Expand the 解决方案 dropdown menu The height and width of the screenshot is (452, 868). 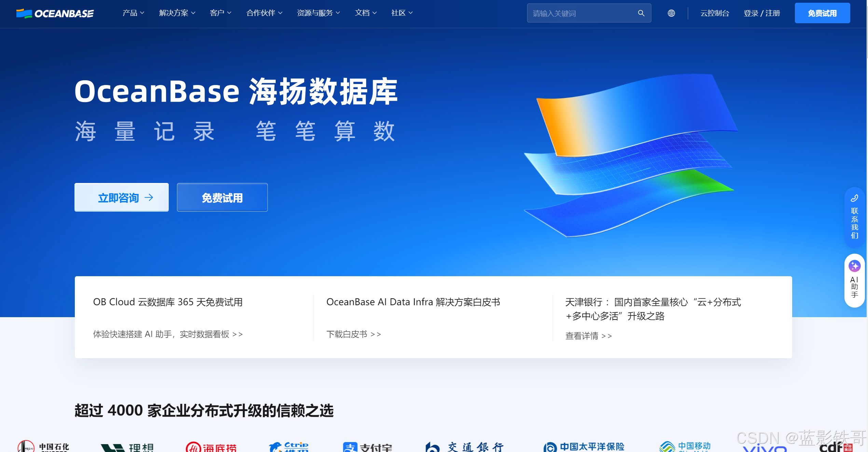[x=177, y=13]
